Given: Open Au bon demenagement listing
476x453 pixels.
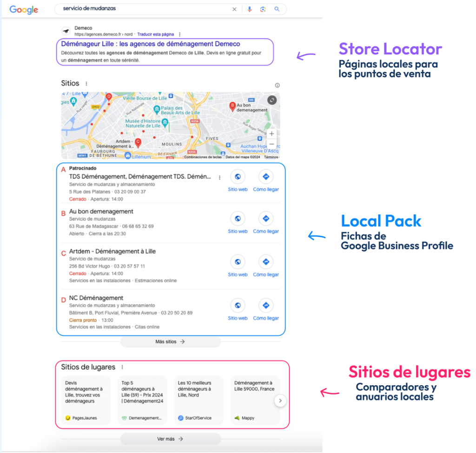Looking at the screenshot, I should (101, 211).
